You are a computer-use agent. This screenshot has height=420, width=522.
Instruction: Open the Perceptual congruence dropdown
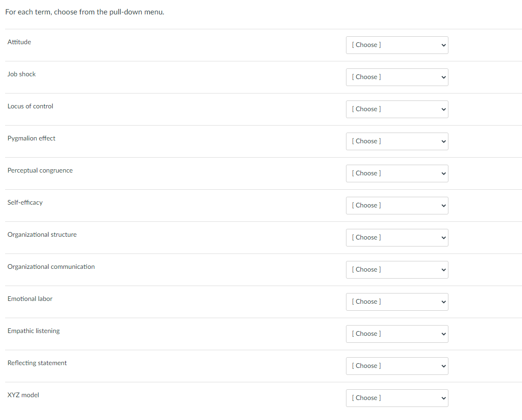[397, 173]
